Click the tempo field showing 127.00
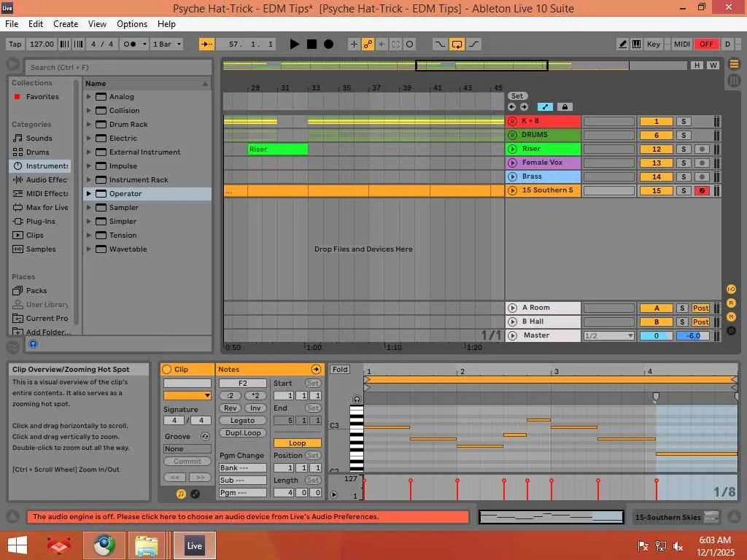 click(42, 44)
